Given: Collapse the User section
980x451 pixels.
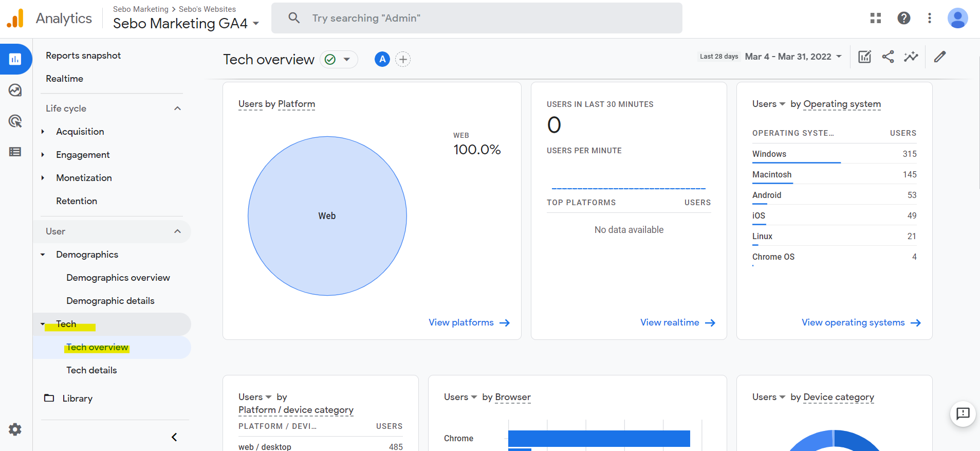Looking at the screenshot, I should click(x=177, y=231).
